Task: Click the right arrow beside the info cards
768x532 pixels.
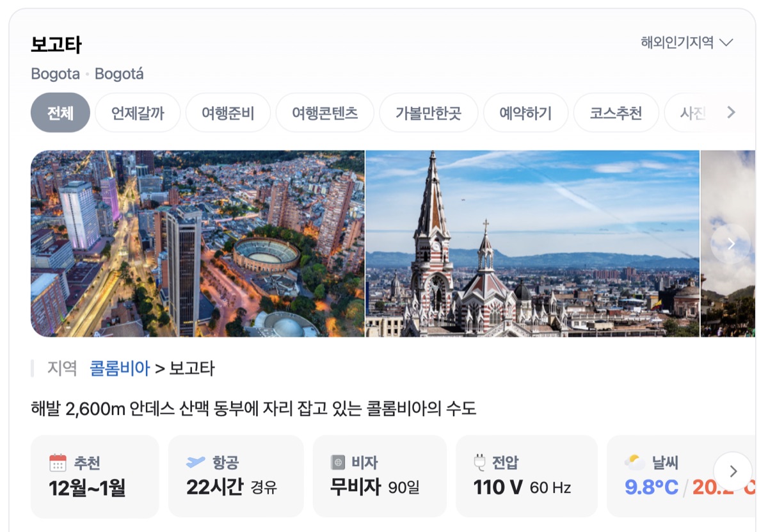Action: [732, 471]
